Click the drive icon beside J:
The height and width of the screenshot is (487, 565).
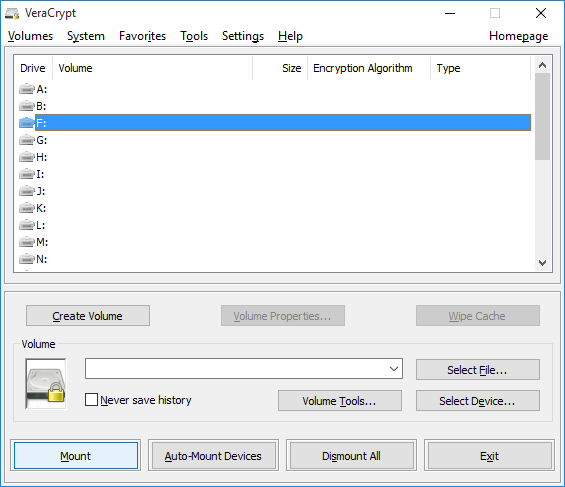27,191
